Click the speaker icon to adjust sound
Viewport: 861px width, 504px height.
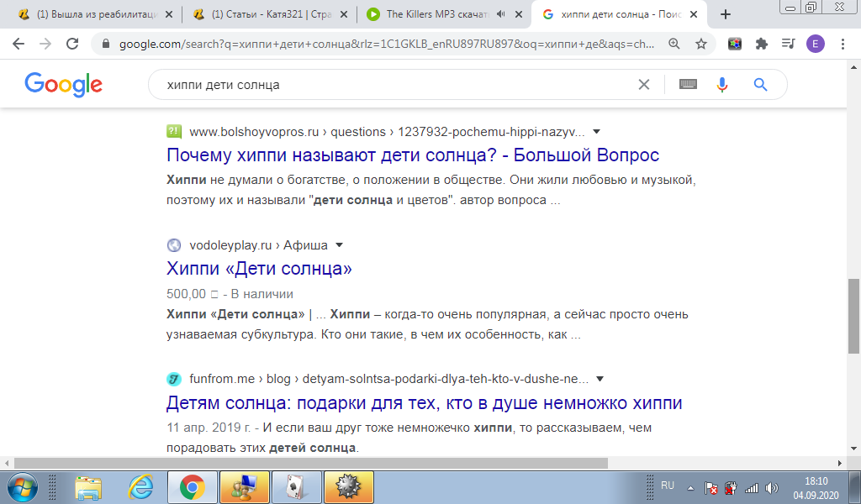[x=773, y=487]
